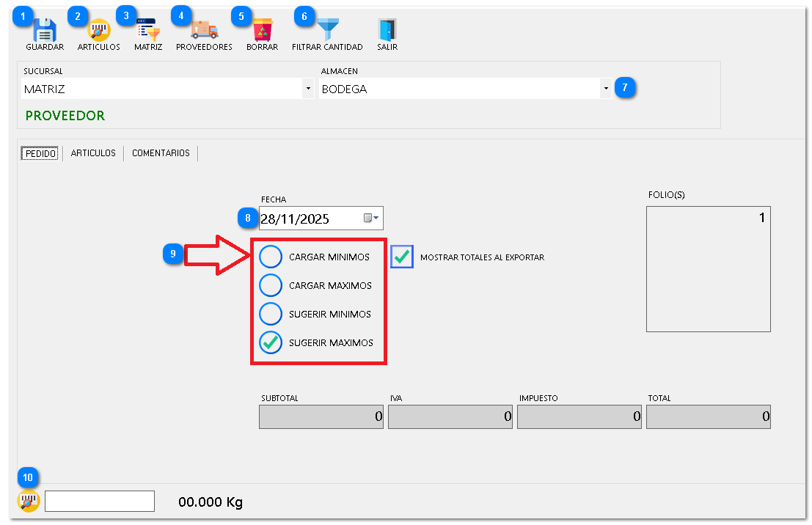Open the Fecha calendar picker
The image size is (812, 525).
371,219
